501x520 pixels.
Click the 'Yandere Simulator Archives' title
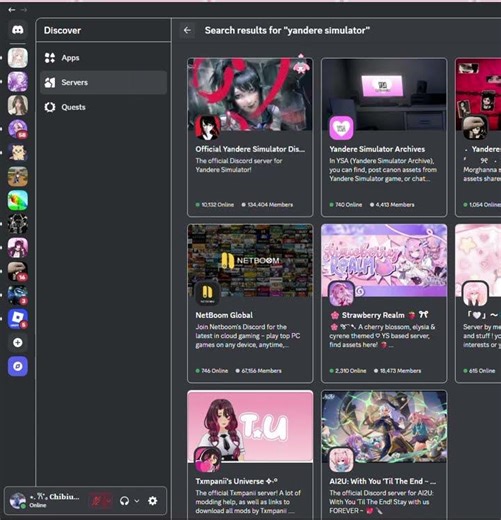(377, 149)
